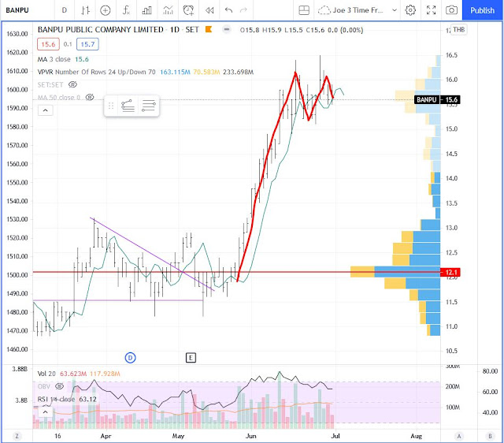Click the E earnings marker
The width and height of the screenshot is (504, 443).
coord(191,357)
